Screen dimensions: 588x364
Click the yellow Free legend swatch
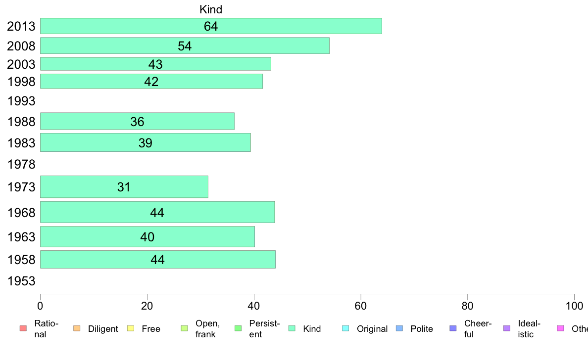pos(131,328)
